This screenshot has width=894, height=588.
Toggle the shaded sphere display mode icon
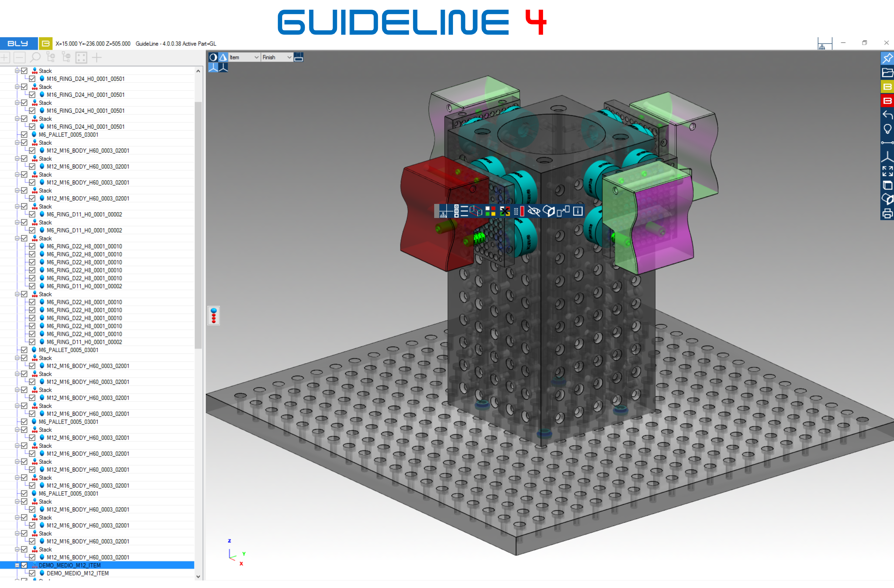tap(213, 57)
